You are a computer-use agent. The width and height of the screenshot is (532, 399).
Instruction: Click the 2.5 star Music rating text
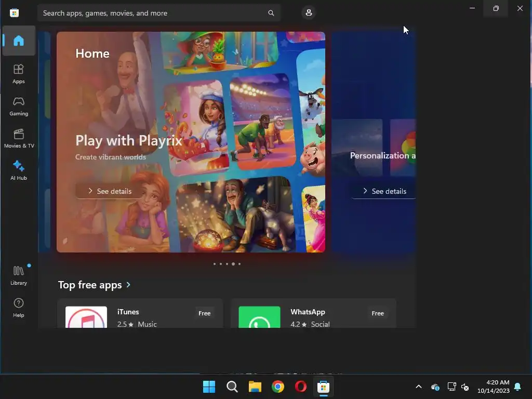coord(137,324)
